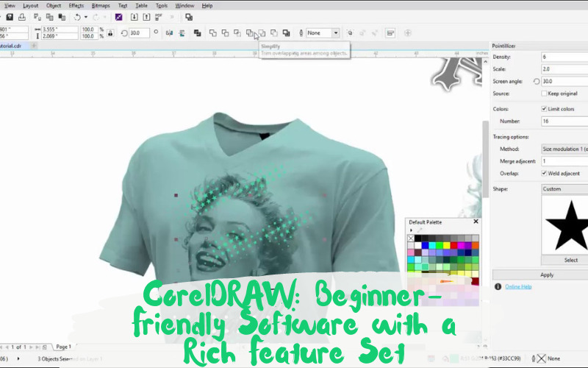Image resolution: width=588 pixels, height=368 pixels.
Task: Click the Cut icon in the standard toolbar
Action: click(37, 17)
